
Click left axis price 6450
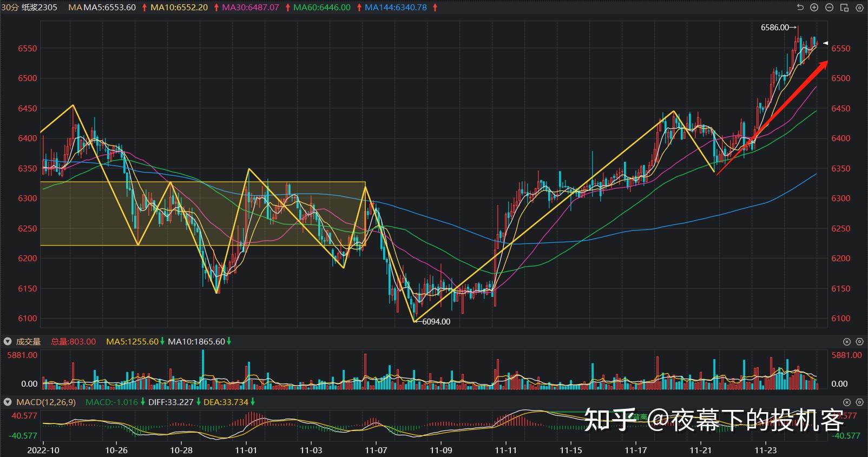[28, 108]
